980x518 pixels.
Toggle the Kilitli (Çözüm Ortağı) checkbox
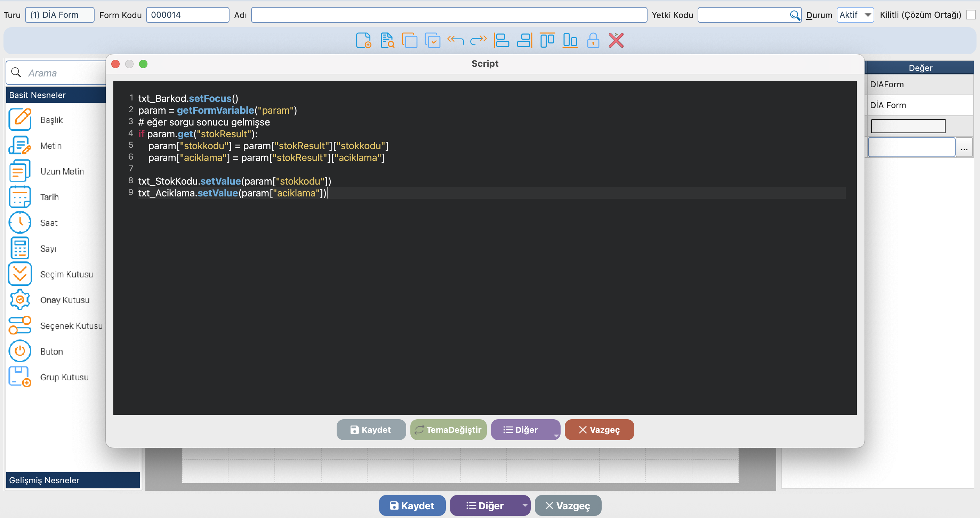[971, 15]
